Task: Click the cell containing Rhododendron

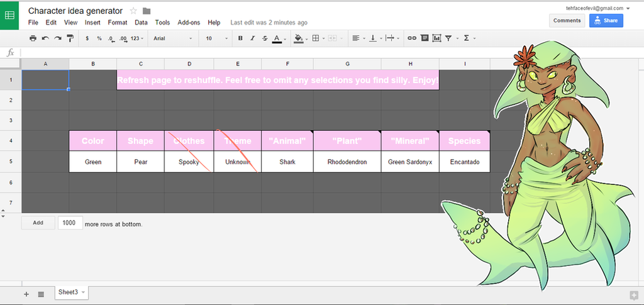Action: point(347,162)
